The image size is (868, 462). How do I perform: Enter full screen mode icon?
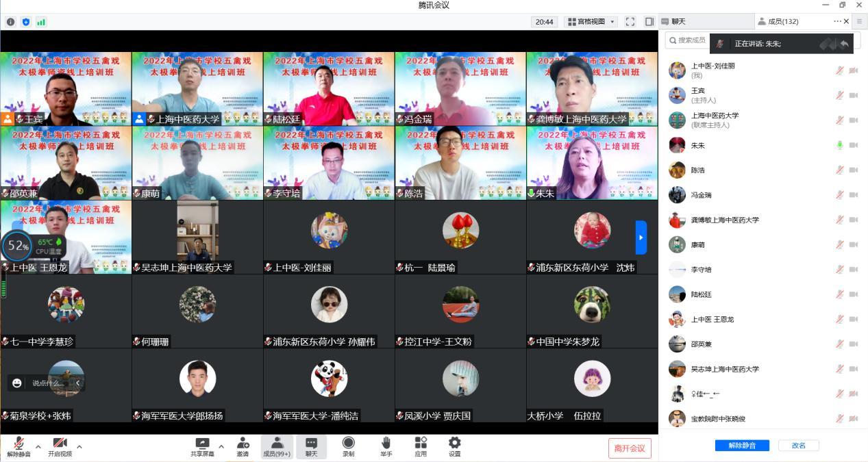[x=630, y=22]
